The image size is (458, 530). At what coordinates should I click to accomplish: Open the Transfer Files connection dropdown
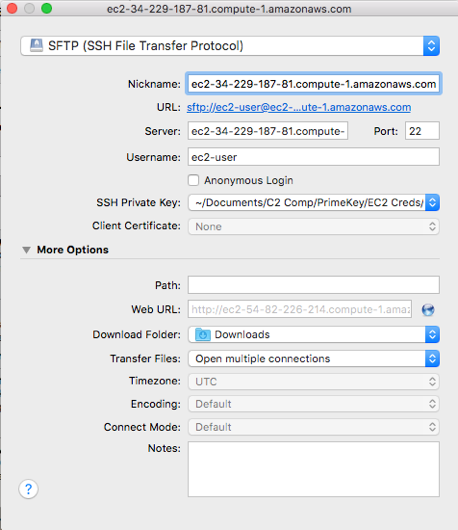314,359
